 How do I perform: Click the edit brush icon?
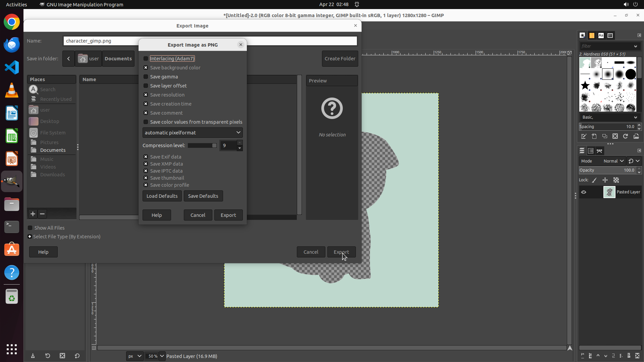[x=584, y=136]
